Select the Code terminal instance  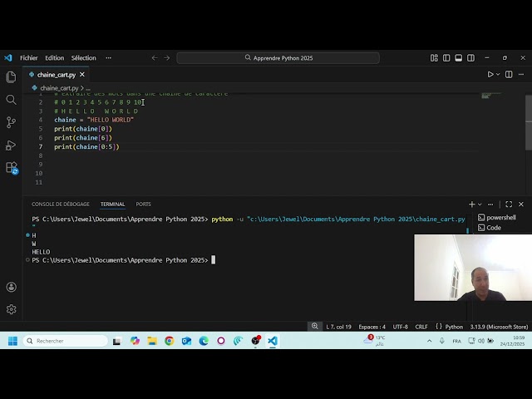point(490,228)
